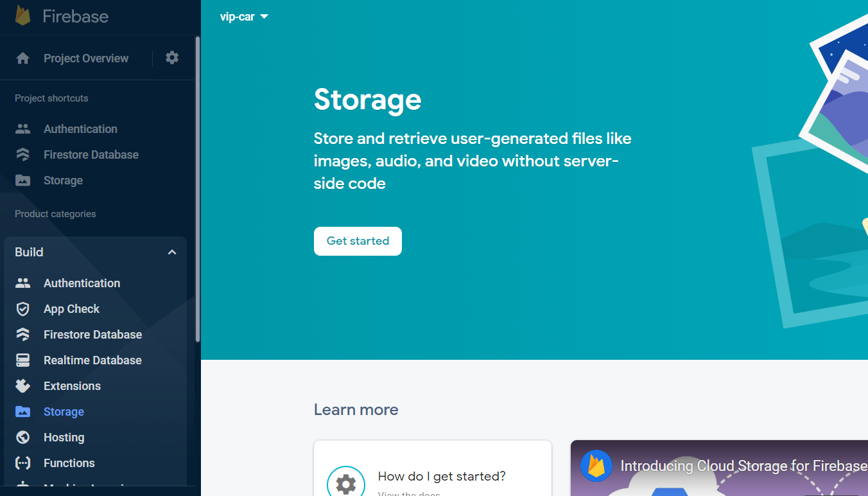Image resolution: width=868 pixels, height=496 pixels.
Task: Click Firestore Database icon under Build
Action: pos(23,335)
